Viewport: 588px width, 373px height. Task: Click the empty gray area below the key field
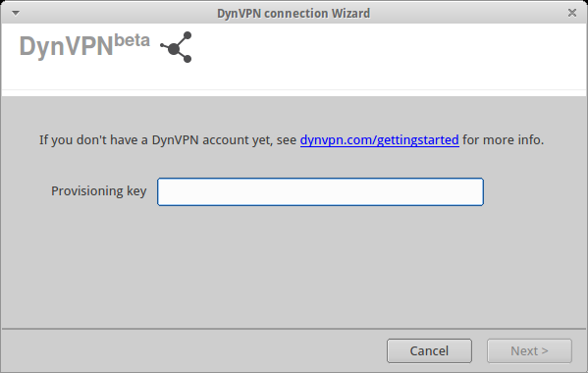294,266
